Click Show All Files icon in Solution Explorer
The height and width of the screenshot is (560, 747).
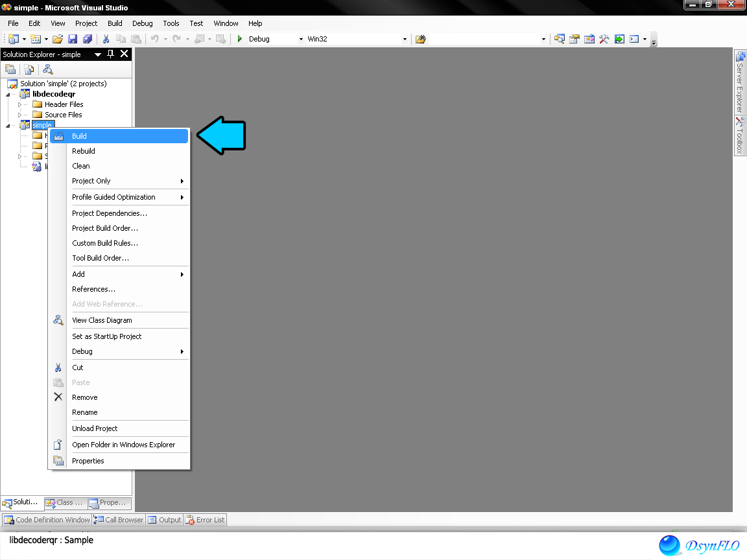(x=29, y=69)
